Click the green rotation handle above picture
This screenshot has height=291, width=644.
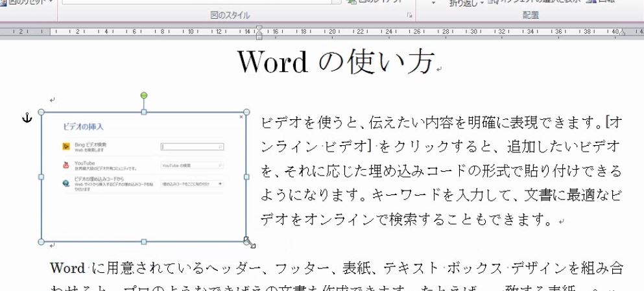tap(144, 95)
